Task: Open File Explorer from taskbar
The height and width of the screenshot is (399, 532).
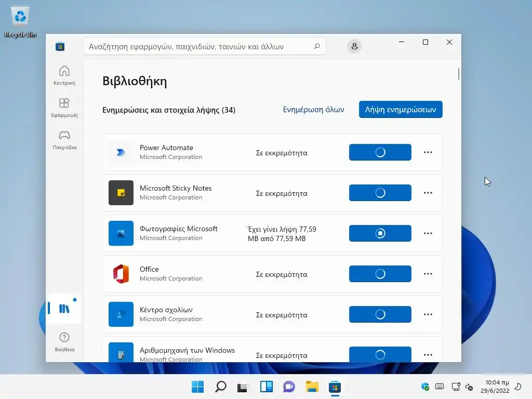Action: coord(312,387)
